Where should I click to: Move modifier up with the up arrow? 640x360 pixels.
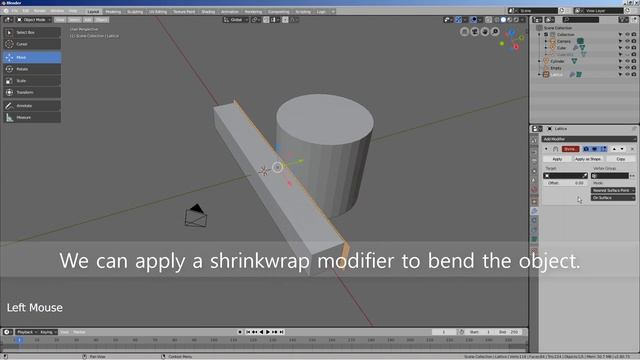click(x=614, y=149)
